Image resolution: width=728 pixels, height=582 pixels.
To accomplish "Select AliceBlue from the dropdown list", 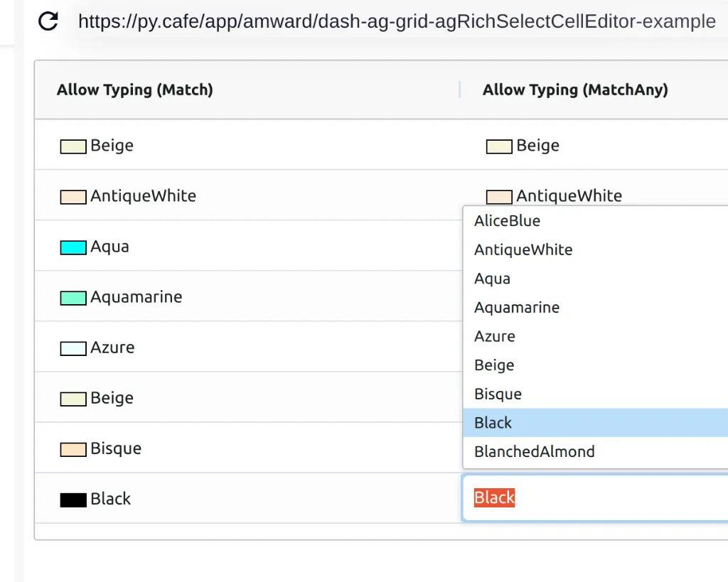I will click(x=507, y=221).
